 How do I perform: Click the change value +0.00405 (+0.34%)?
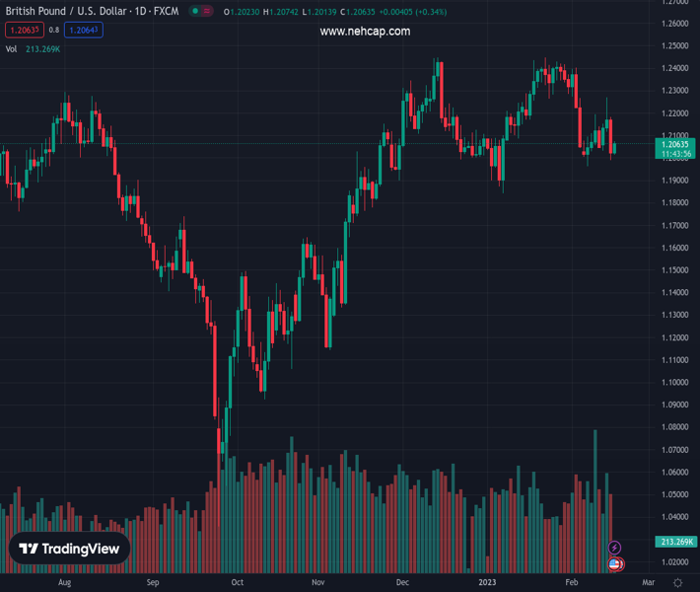pyautogui.click(x=413, y=12)
